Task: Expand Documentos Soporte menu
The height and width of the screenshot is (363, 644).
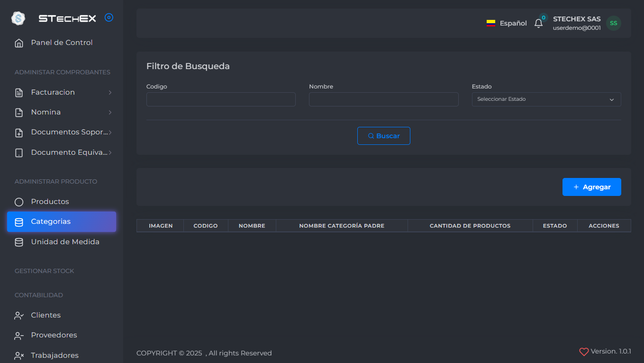Action: point(110,133)
